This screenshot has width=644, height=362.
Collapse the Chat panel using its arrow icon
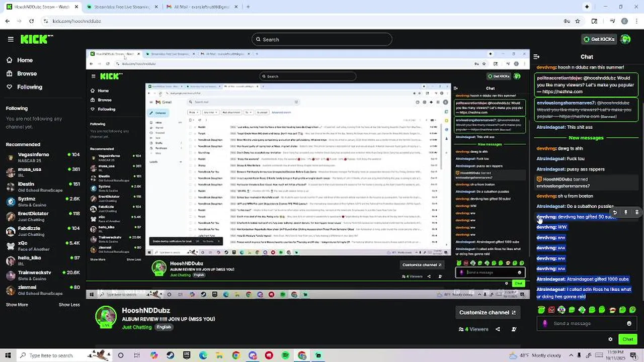tap(536, 57)
